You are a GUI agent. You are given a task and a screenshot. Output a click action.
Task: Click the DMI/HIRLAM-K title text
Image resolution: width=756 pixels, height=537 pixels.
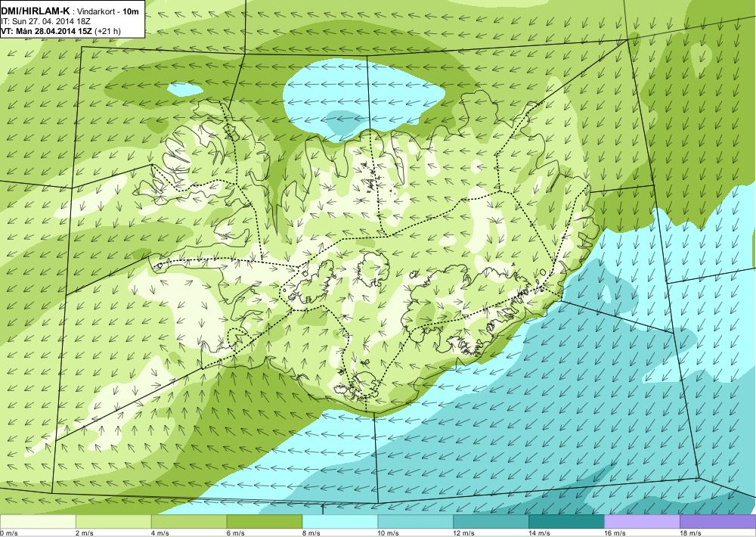pyautogui.click(x=35, y=11)
